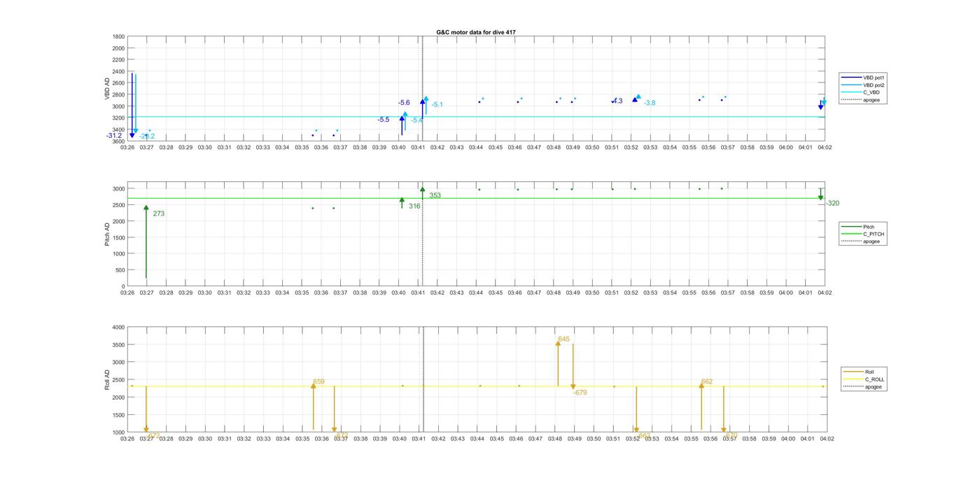Click the "Roll AD" y-axis label

[x=107, y=380]
